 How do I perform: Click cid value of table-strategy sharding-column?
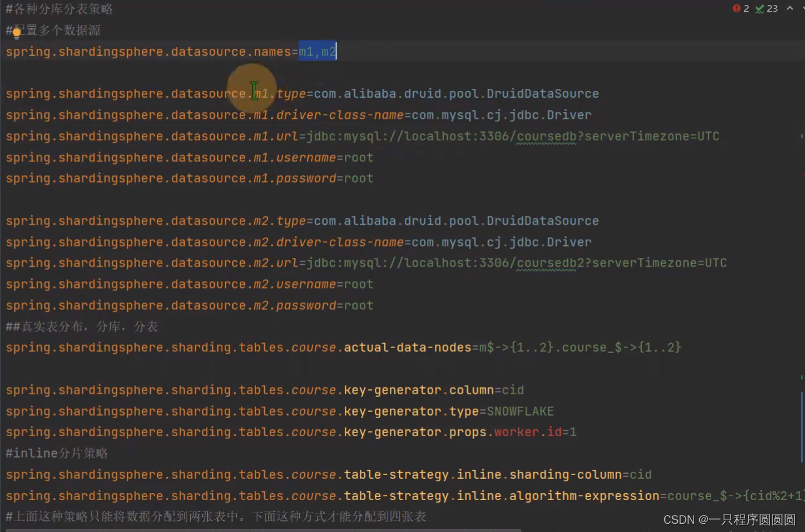click(640, 474)
